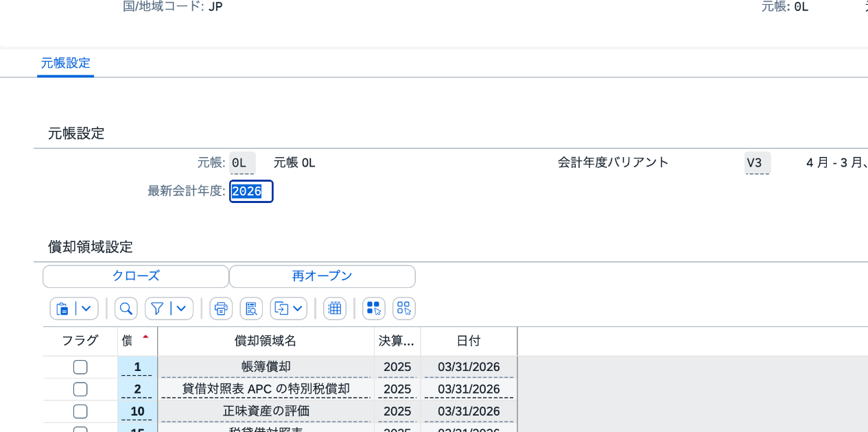868x432 pixels.
Task: Click the print preview icon
Action: pos(251,309)
